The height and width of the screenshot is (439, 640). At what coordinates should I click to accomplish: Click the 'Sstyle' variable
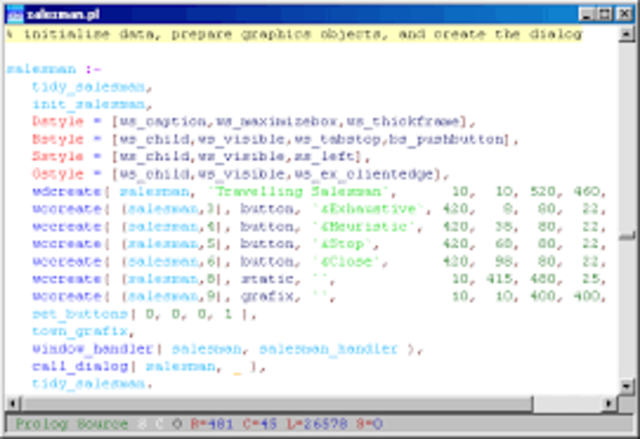[58, 156]
